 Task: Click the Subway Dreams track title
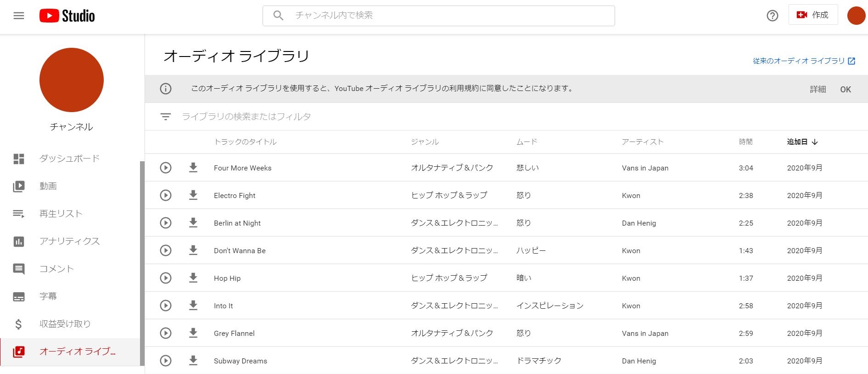241,361
